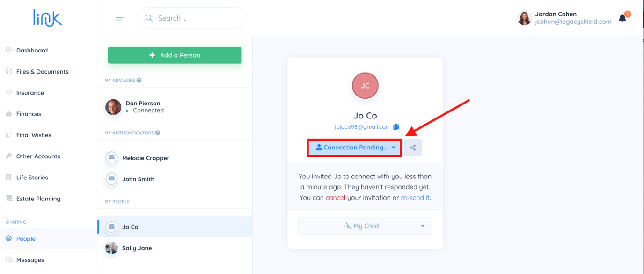Select the Estate Planning sidebar icon
Screen dimensions: 644x274
(x=8, y=198)
